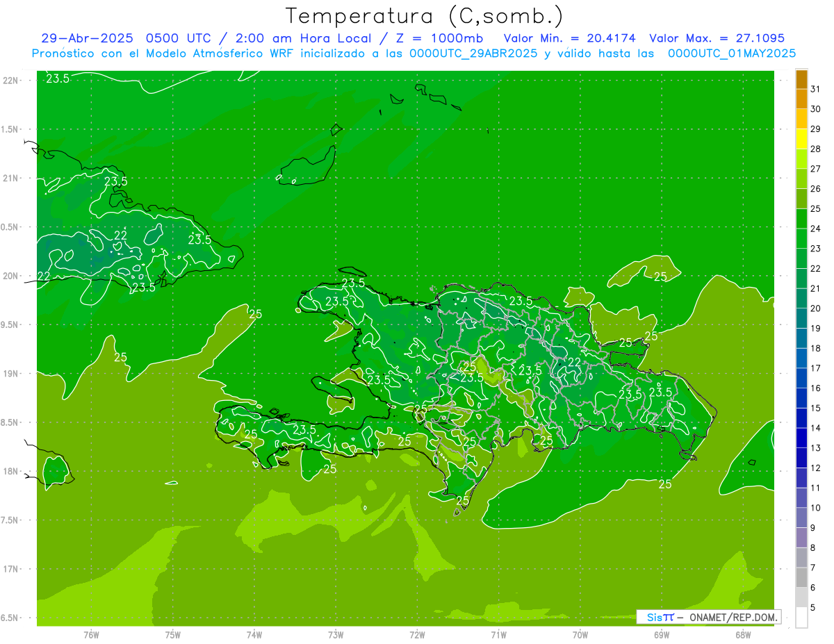
Task: Click the '21N' latitude axis label
Action: pyautogui.click(x=10, y=179)
